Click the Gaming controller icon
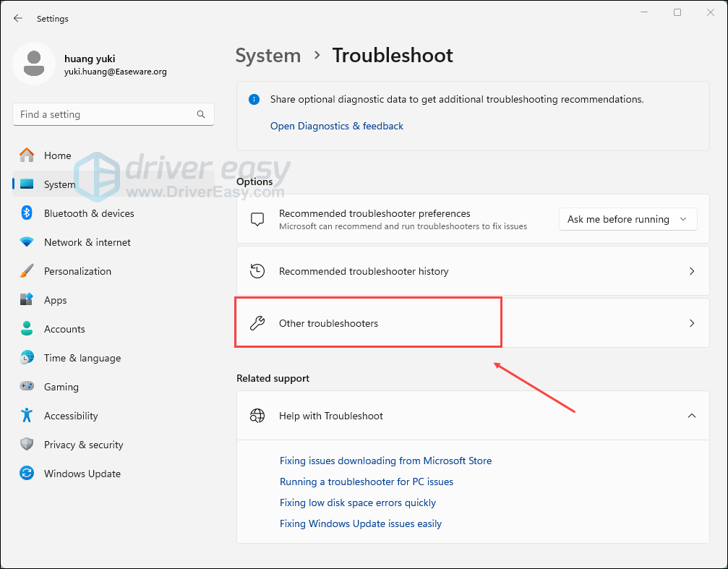Viewport: 728px width, 569px height. click(x=27, y=387)
